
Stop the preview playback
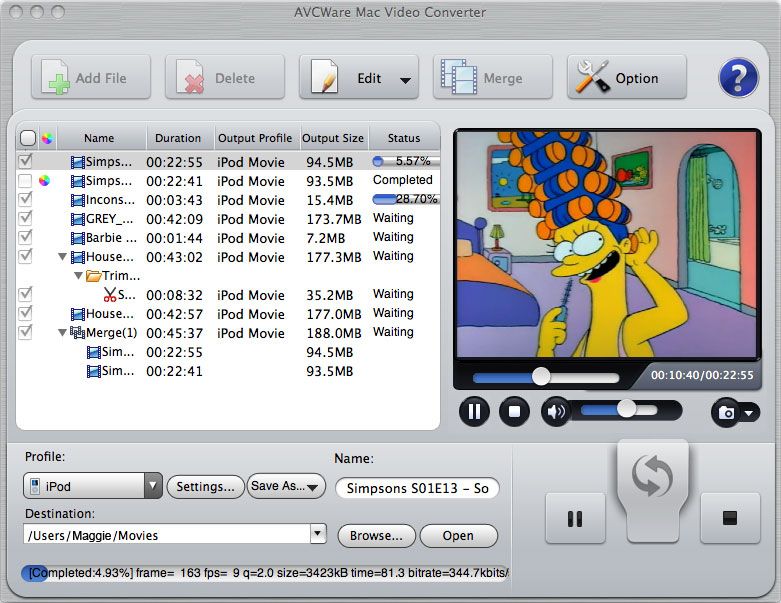click(514, 412)
